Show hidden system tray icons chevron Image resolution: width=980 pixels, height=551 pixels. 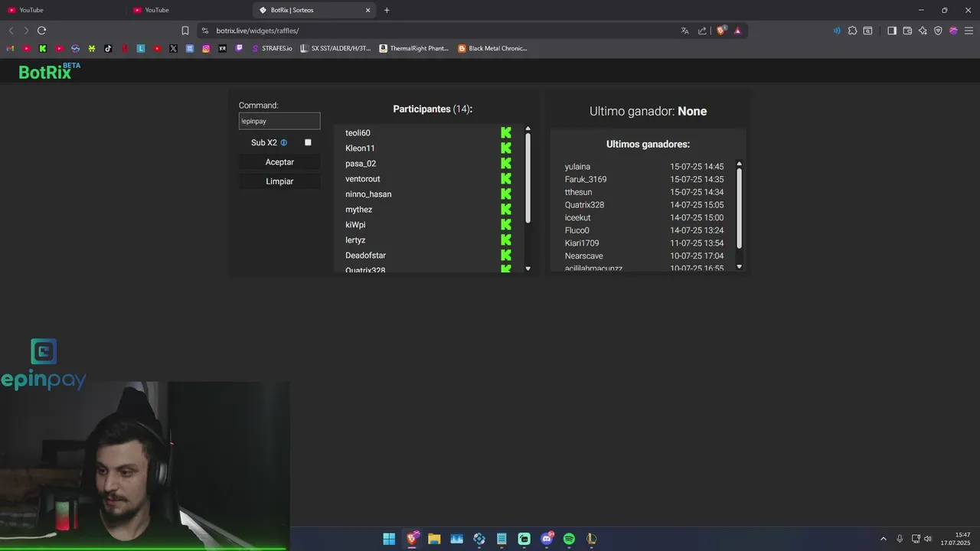(883, 539)
